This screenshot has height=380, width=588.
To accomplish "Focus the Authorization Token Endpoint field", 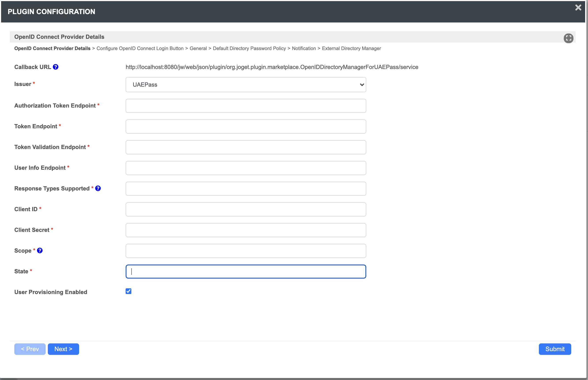I will click(x=246, y=106).
